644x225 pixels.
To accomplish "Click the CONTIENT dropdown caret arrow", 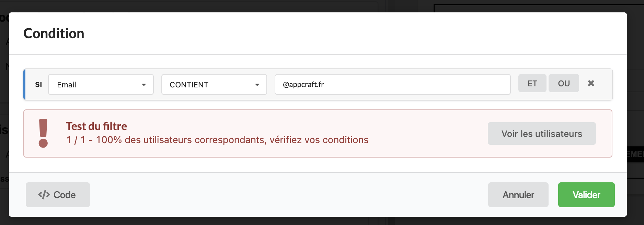I will (257, 85).
